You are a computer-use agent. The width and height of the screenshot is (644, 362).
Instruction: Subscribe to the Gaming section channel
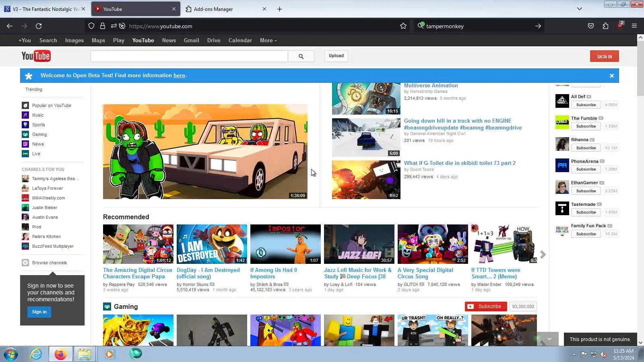click(486, 306)
